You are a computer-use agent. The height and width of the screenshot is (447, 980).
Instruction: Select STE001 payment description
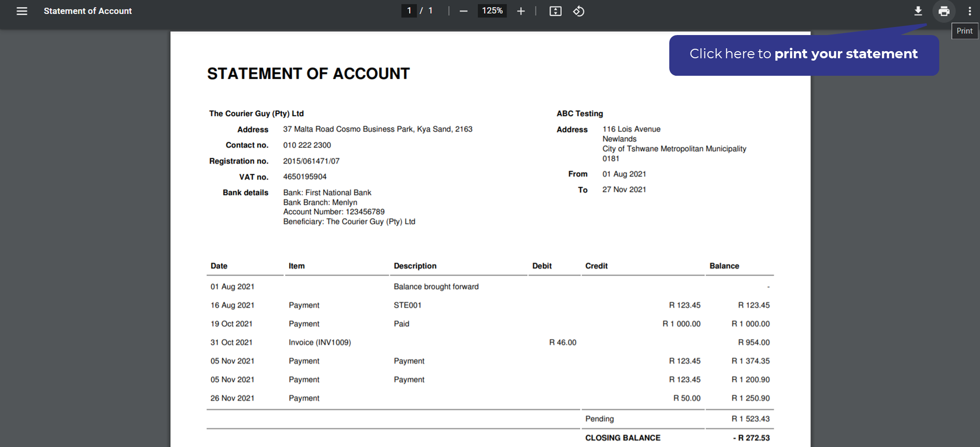point(407,305)
